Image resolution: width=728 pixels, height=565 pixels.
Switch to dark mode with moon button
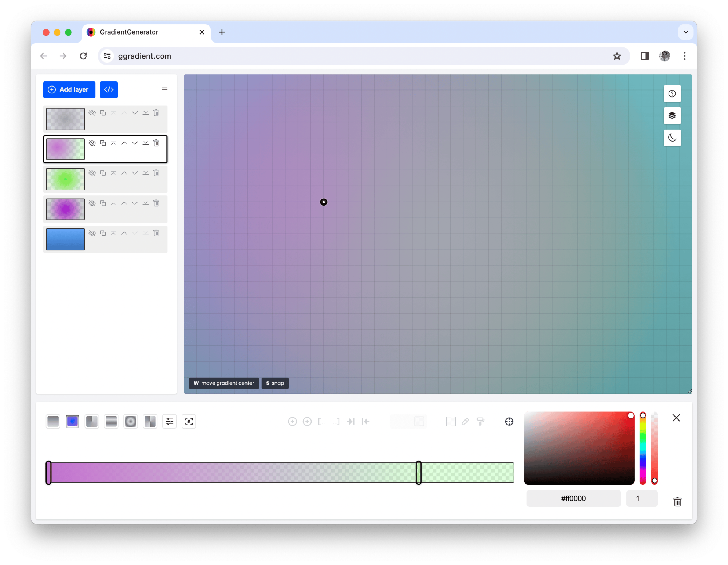click(x=672, y=138)
